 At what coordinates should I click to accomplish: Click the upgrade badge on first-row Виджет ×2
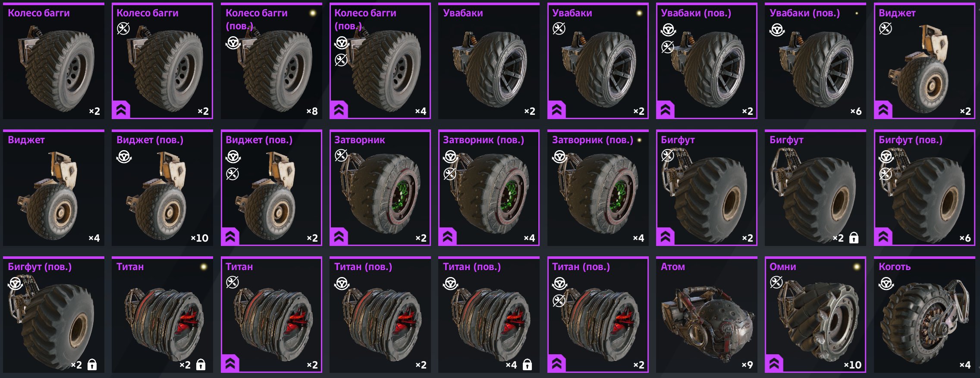[x=883, y=110]
